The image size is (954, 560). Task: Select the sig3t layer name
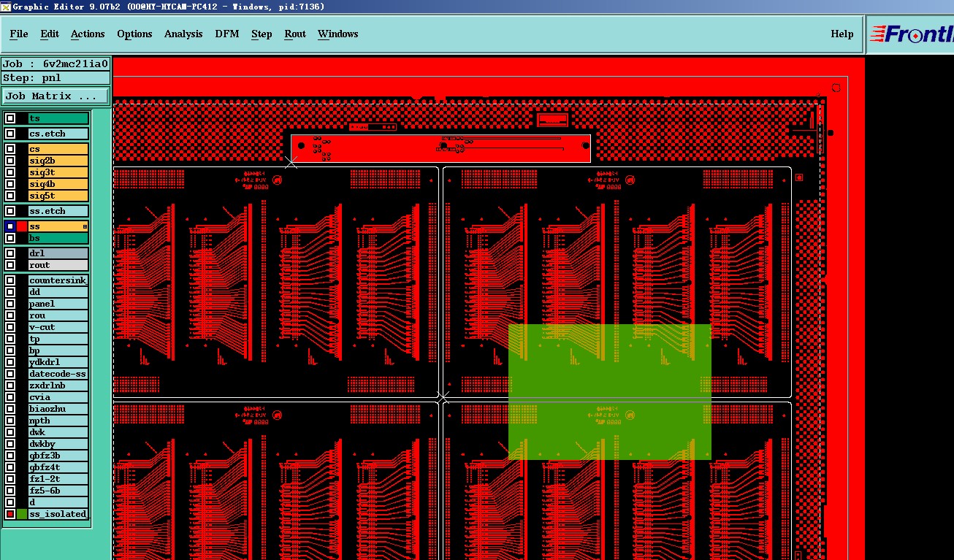(x=58, y=172)
